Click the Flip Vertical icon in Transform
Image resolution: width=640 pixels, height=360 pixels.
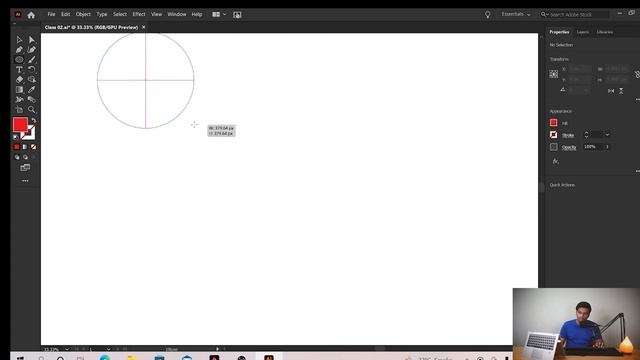pos(621,91)
